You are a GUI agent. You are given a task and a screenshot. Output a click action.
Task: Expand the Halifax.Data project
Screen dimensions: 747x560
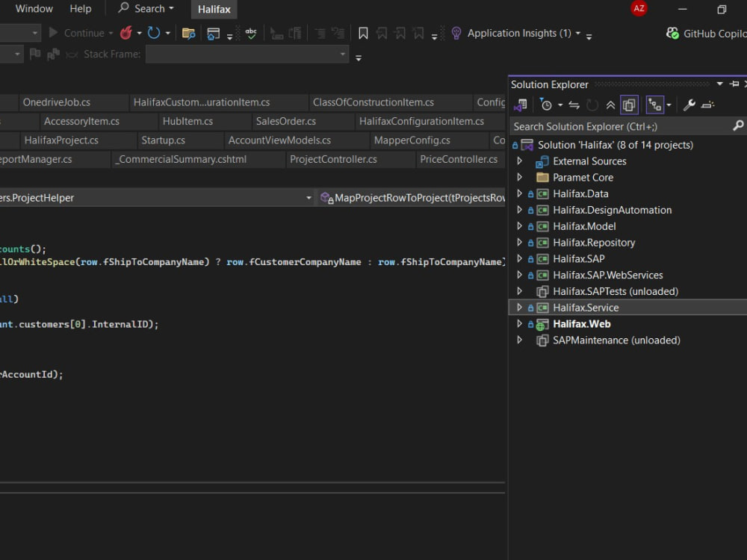pos(520,193)
